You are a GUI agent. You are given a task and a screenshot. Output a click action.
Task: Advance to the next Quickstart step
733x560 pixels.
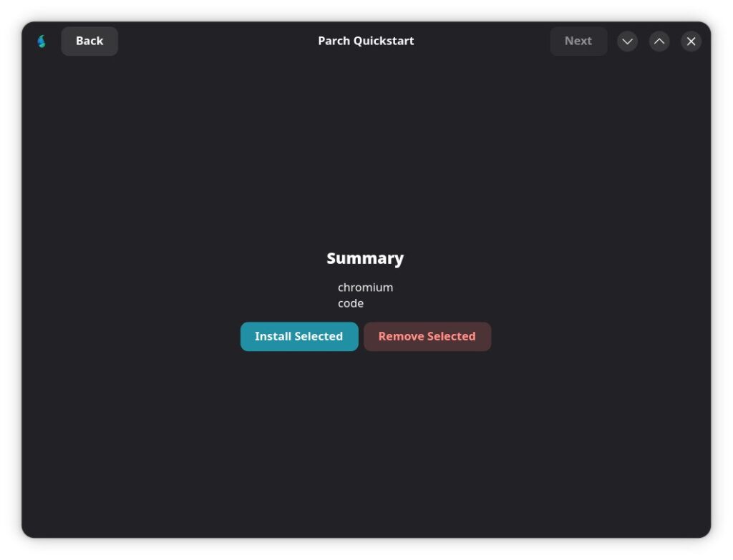point(578,41)
